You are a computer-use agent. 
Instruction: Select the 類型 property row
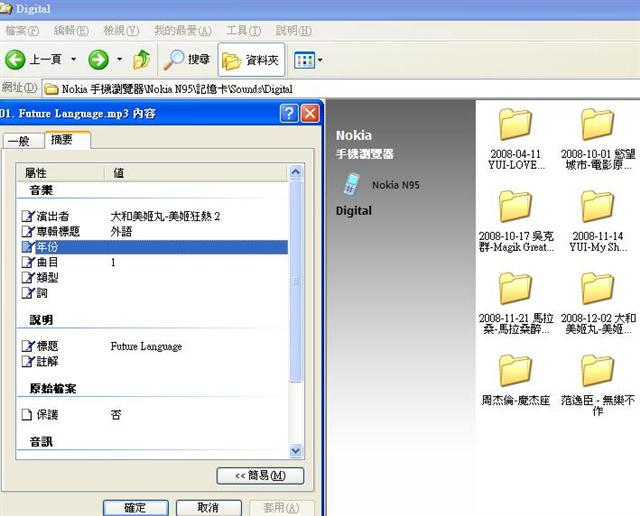pyautogui.click(x=153, y=278)
